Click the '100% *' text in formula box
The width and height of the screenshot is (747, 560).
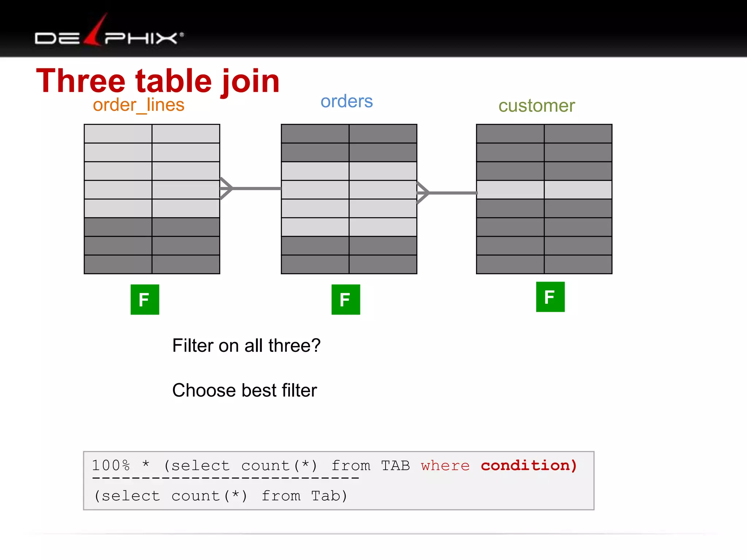click(x=121, y=465)
